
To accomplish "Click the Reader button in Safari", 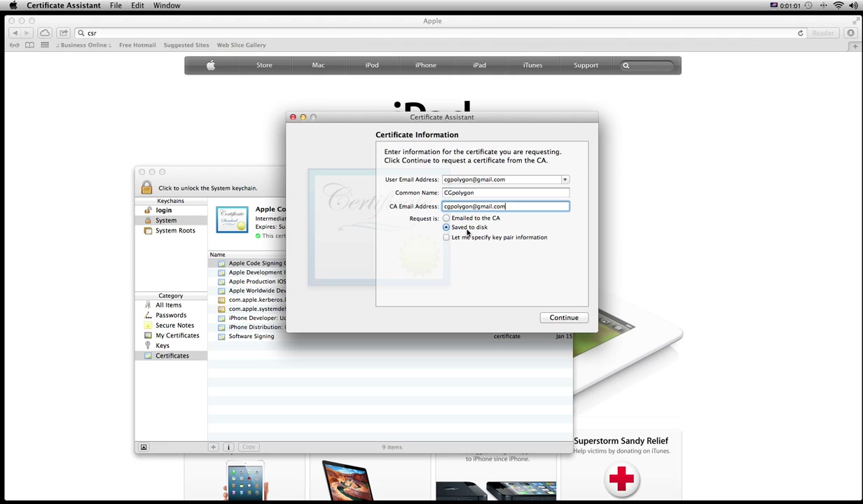I will [x=823, y=33].
